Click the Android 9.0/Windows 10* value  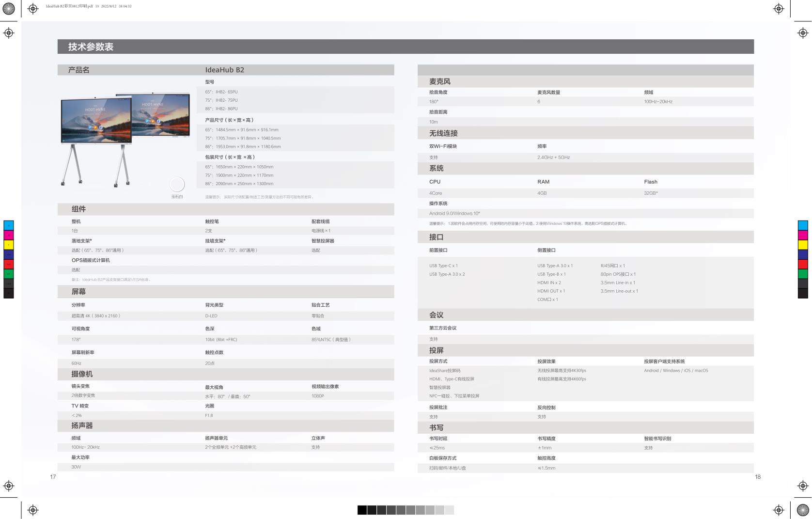point(454,213)
